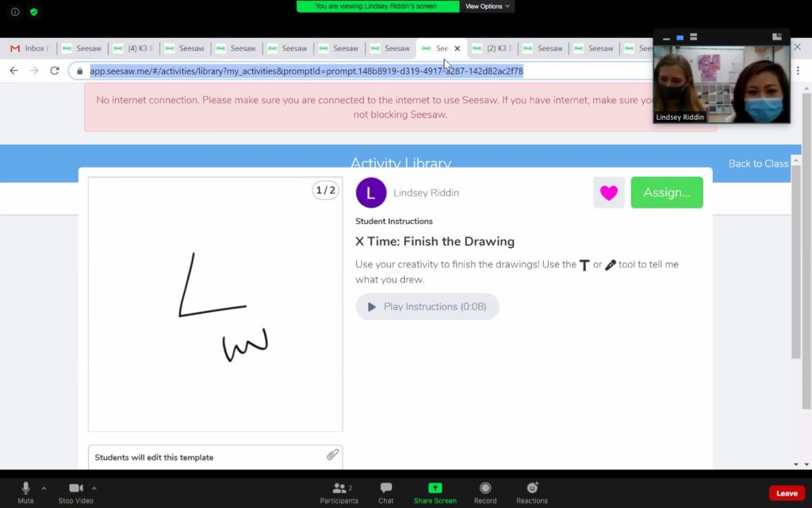The width and height of the screenshot is (812, 508).
Task: Click the Reactions icon in Zoom
Action: [x=532, y=488]
